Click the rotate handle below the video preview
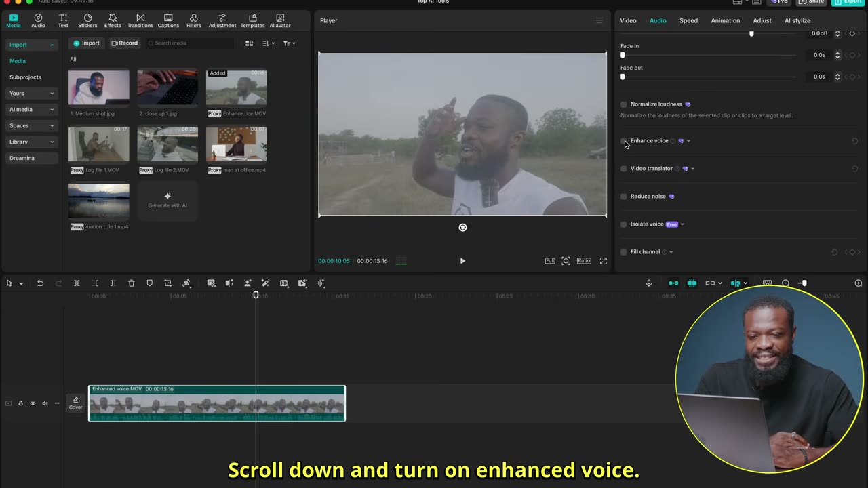Image resolution: width=868 pixels, height=488 pixels. (x=462, y=228)
